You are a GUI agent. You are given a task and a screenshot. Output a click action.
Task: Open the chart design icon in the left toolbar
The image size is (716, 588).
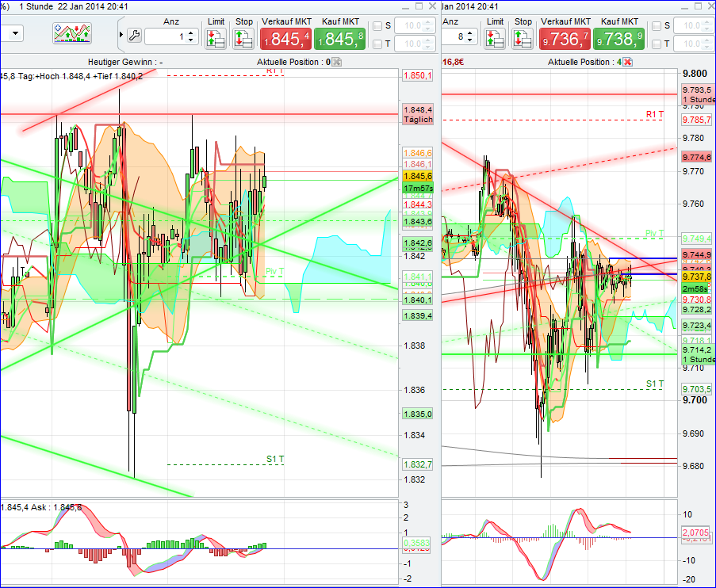(x=71, y=33)
